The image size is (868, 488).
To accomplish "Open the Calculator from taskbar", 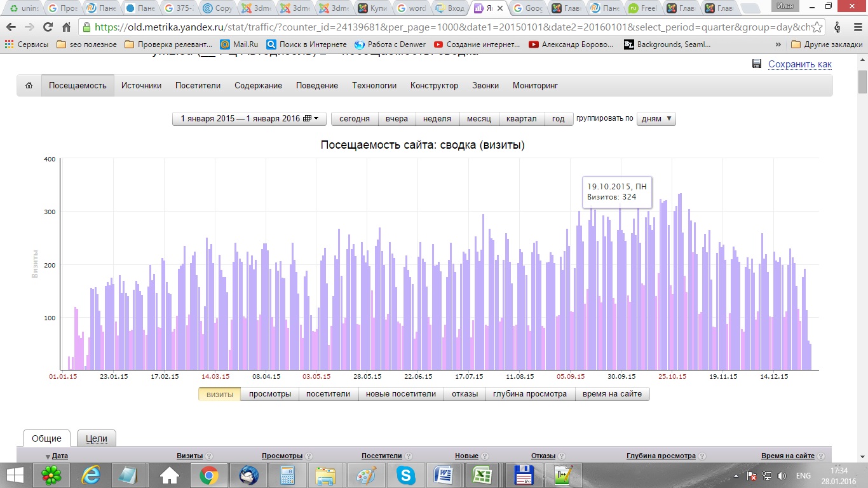I will pos(288,475).
